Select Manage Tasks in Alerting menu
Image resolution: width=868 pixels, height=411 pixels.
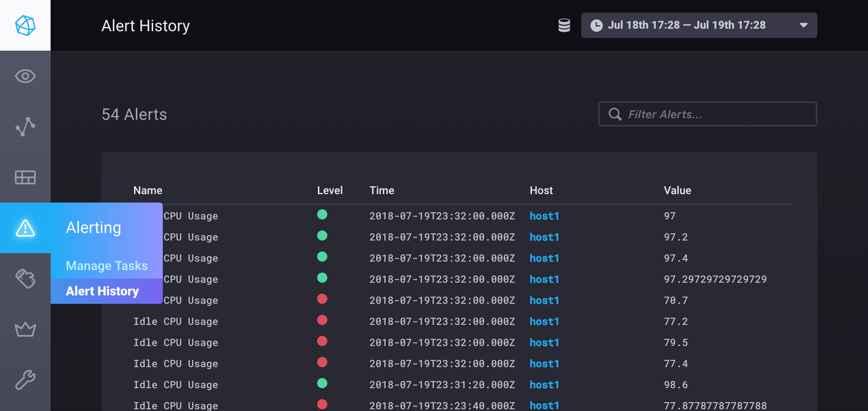(x=107, y=266)
